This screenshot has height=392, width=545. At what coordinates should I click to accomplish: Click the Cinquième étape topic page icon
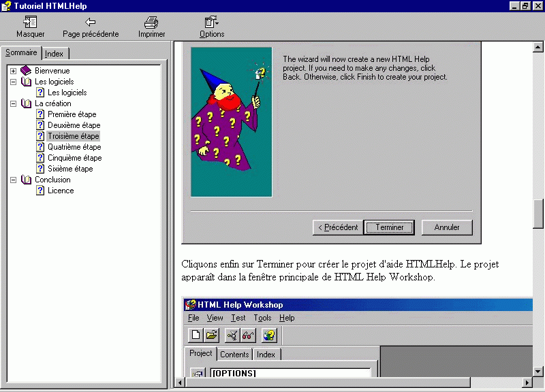tap(40, 158)
